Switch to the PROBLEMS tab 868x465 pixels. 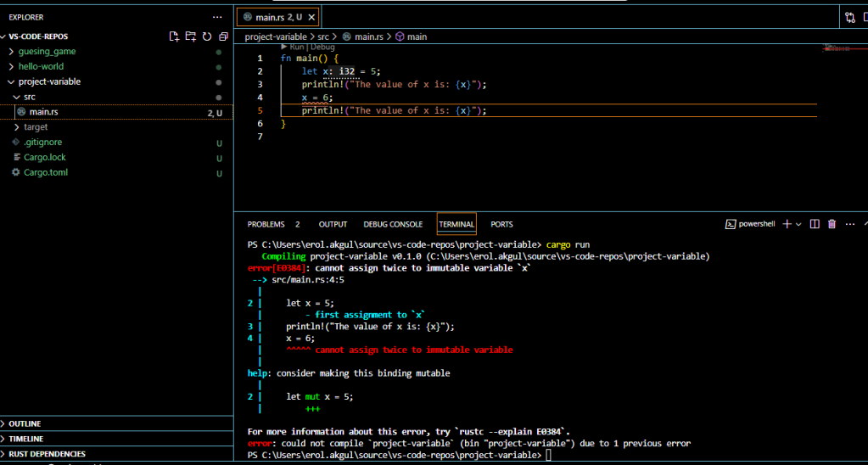pyautogui.click(x=266, y=224)
